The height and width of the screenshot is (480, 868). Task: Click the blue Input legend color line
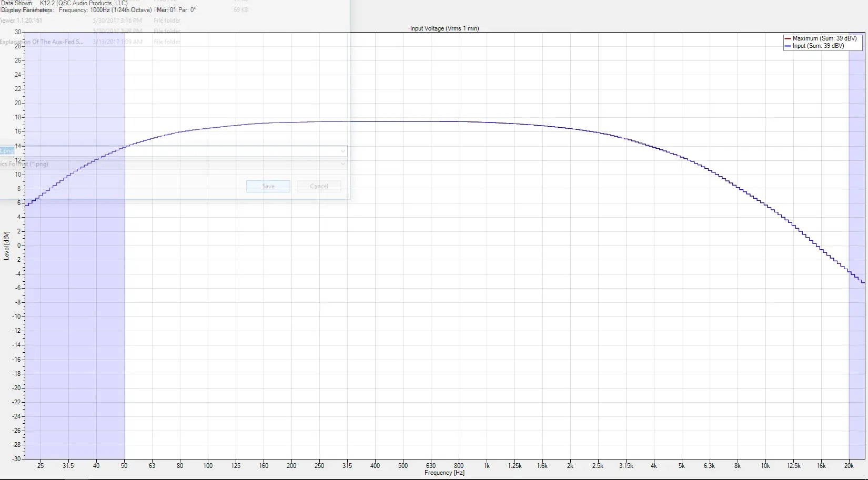coord(788,46)
